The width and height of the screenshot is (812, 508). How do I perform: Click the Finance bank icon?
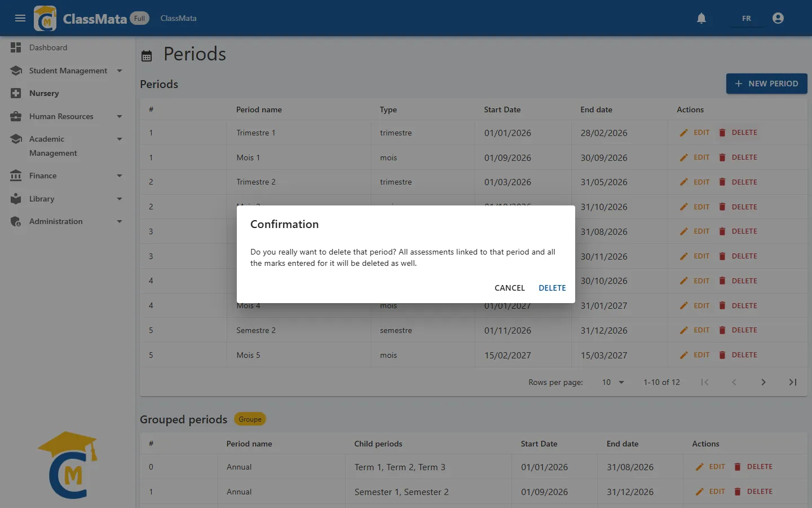click(16, 176)
